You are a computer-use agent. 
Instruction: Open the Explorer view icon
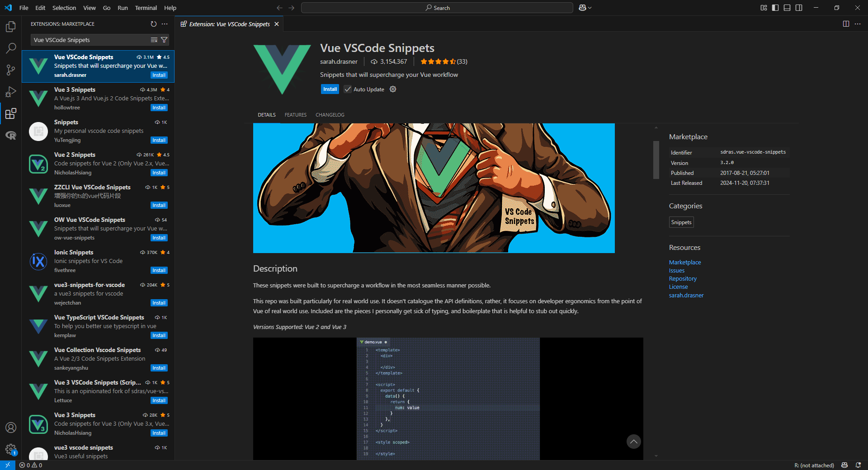click(10, 26)
